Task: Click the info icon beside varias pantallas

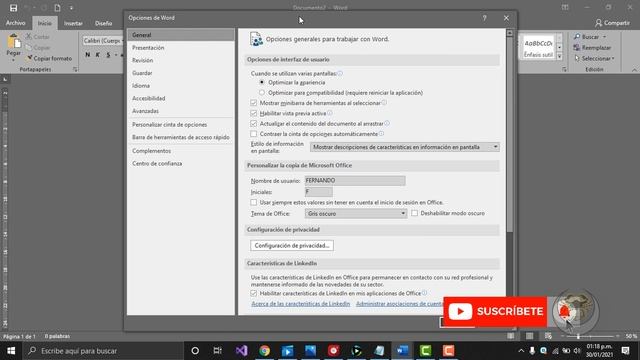Action: click(x=340, y=73)
